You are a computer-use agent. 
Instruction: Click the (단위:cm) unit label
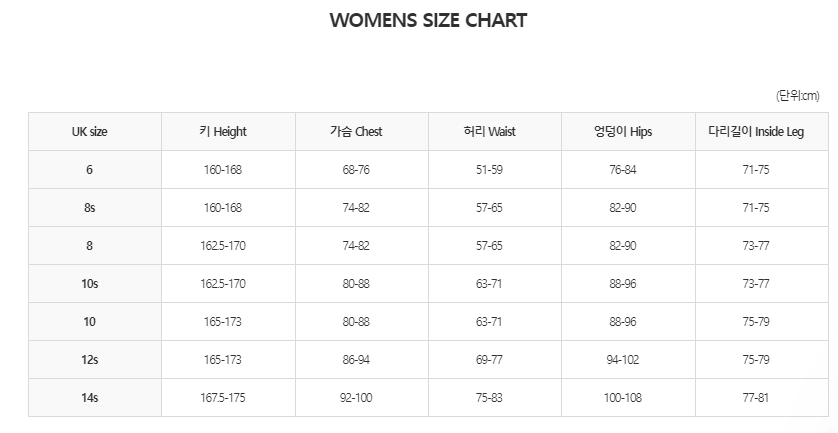click(797, 96)
